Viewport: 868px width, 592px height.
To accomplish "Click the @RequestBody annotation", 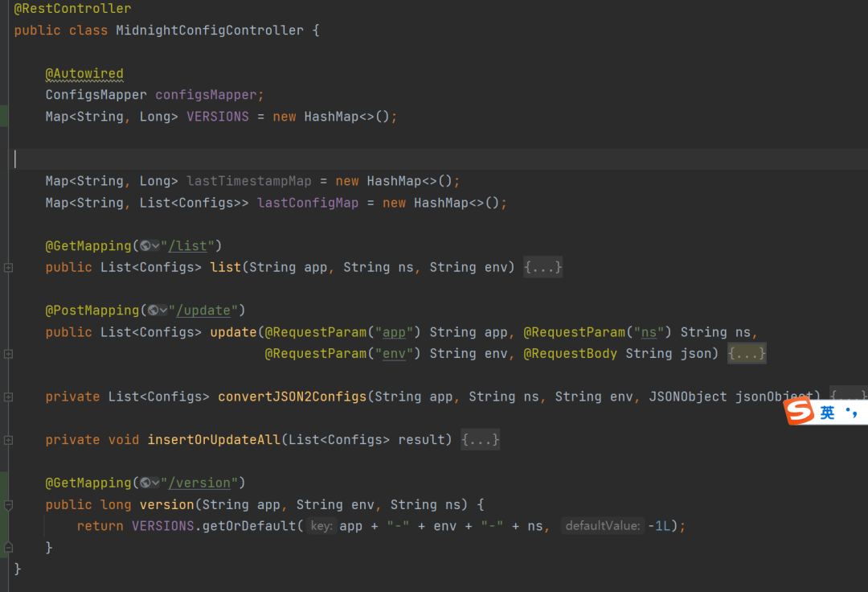I will coord(570,354).
